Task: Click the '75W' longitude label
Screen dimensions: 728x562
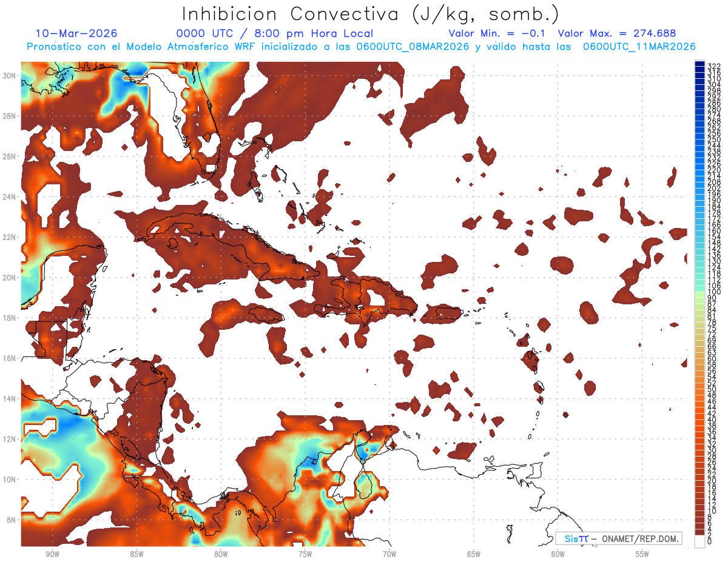Action: (305, 554)
